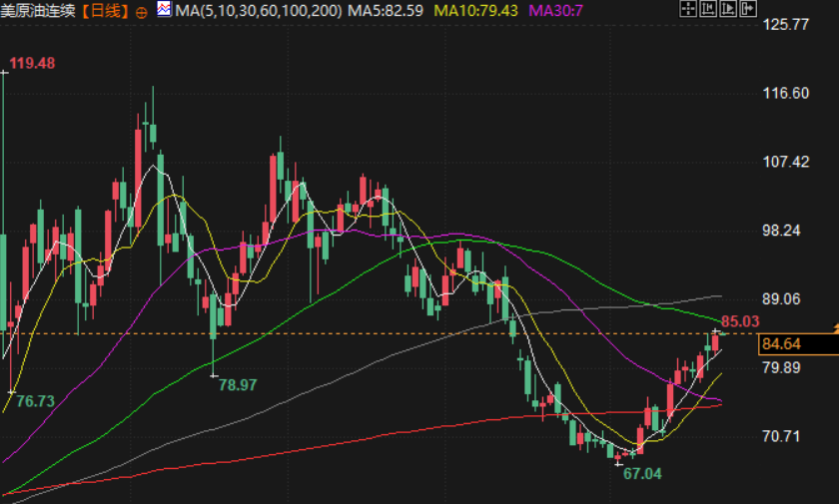Viewport: 839px width, 504px height.
Task: Click the 85.03 recent high label
Action: (740, 321)
